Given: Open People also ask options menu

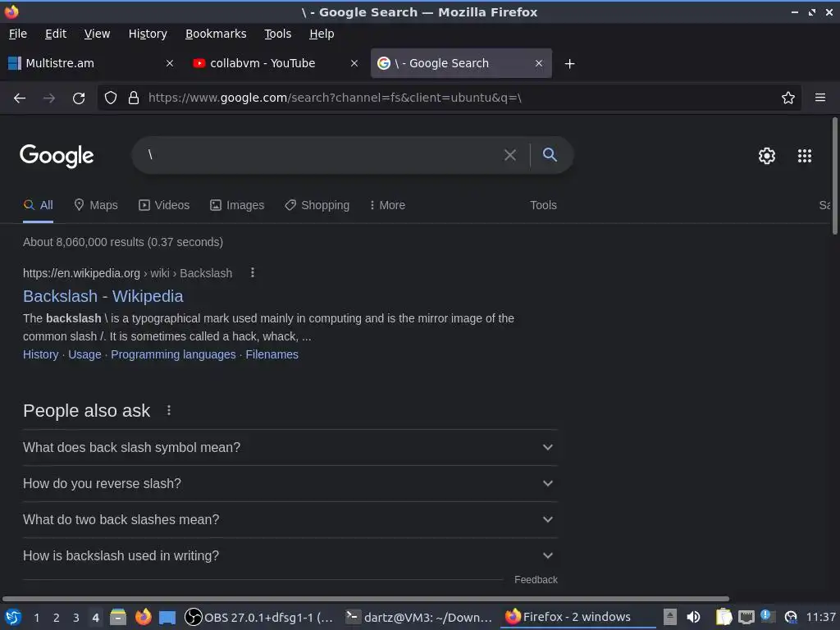Looking at the screenshot, I should click(169, 410).
